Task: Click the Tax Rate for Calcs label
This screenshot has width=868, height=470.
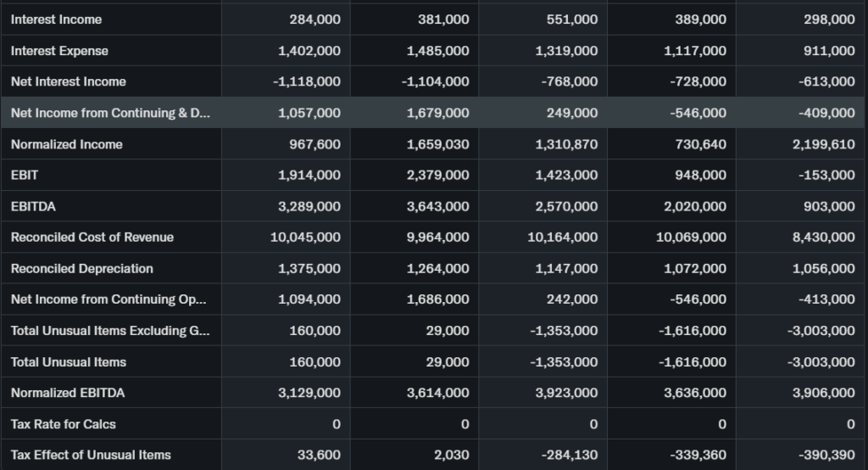Action: [x=63, y=424]
